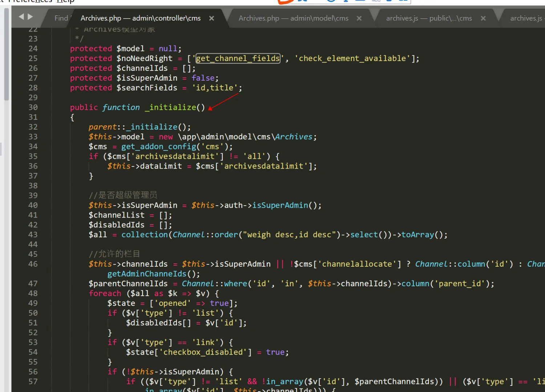Click the isSuperAdmin() method call
Image resolution: width=545 pixels, height=392 pixels.
tap(285, 206)
